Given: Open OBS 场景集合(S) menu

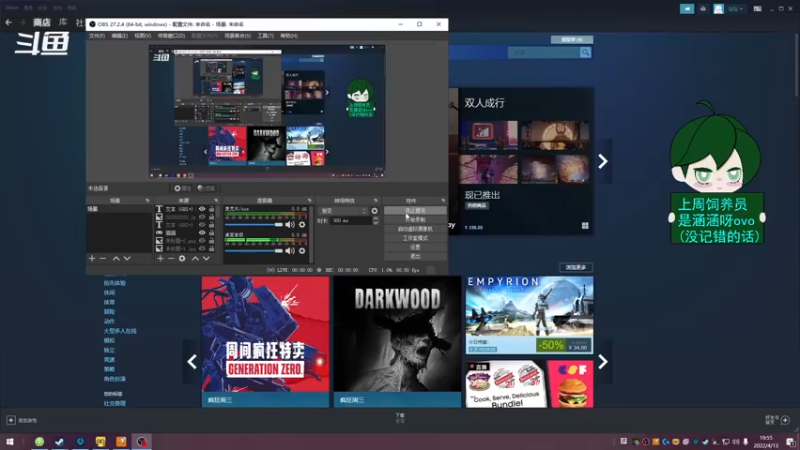Looking at the screenshot, I should (237, 36).
